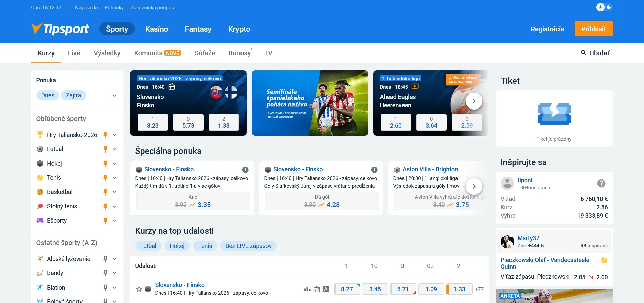The image size is (644, 303).
Task: Expand the Hry Taliansko 2026 section
Action: click(x=114, y=135)
